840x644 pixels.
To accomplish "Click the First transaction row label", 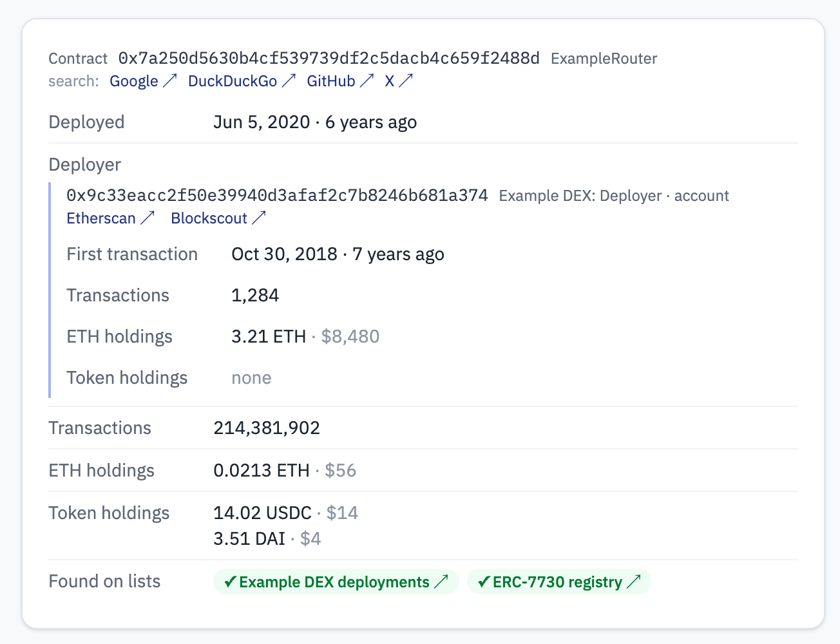I will [132, 254].
